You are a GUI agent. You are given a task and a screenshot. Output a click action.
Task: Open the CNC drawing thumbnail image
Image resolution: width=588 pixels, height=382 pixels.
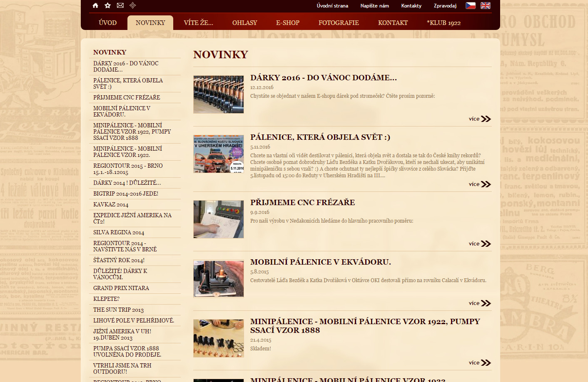coord(219,219)
